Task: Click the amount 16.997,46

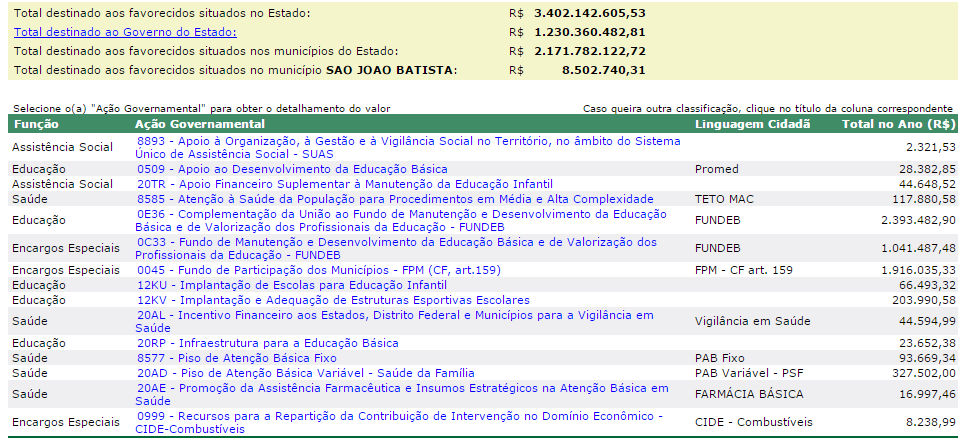Action: (928, 394)
